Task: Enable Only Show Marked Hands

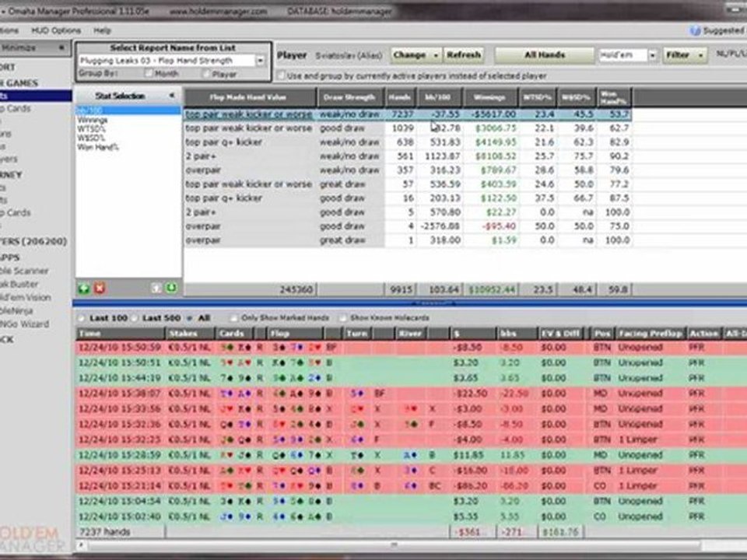Action: [x=234, y=318]
